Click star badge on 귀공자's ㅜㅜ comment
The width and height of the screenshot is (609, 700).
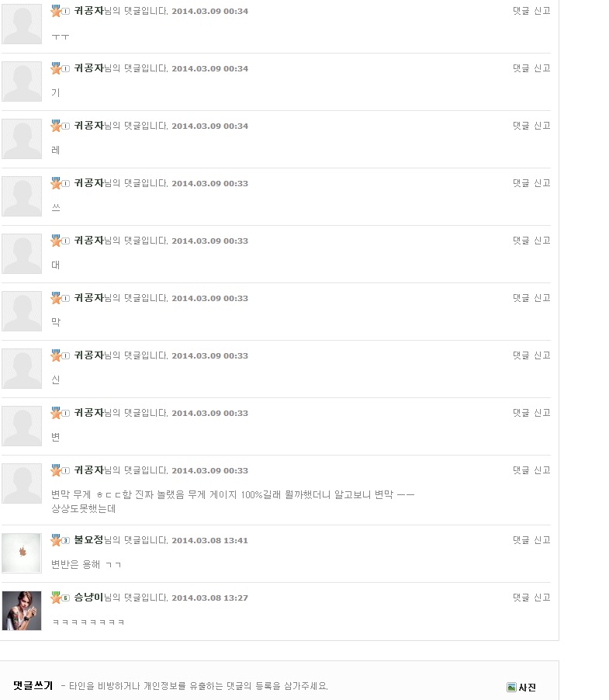pyautogui.click(x=61, y=11)
